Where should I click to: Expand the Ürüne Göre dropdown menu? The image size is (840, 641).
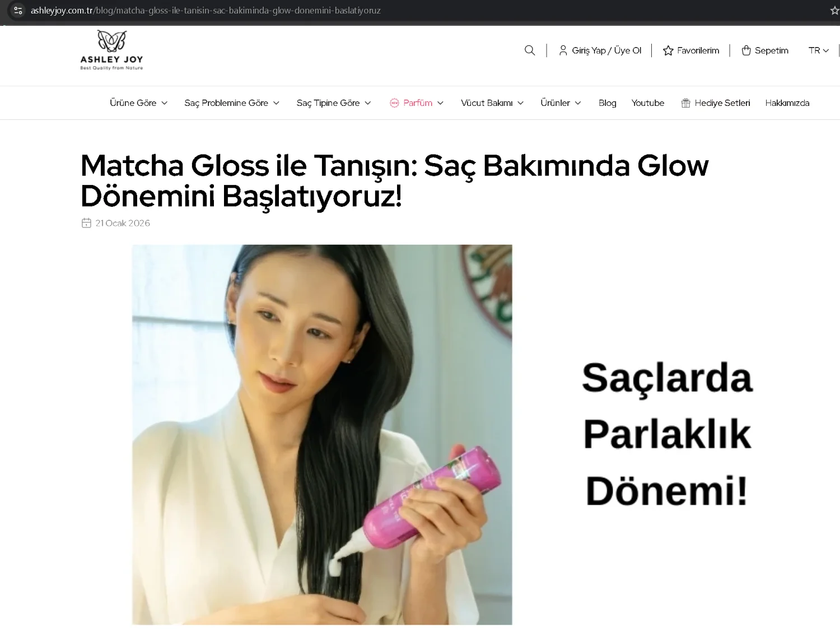pos(139,103)
